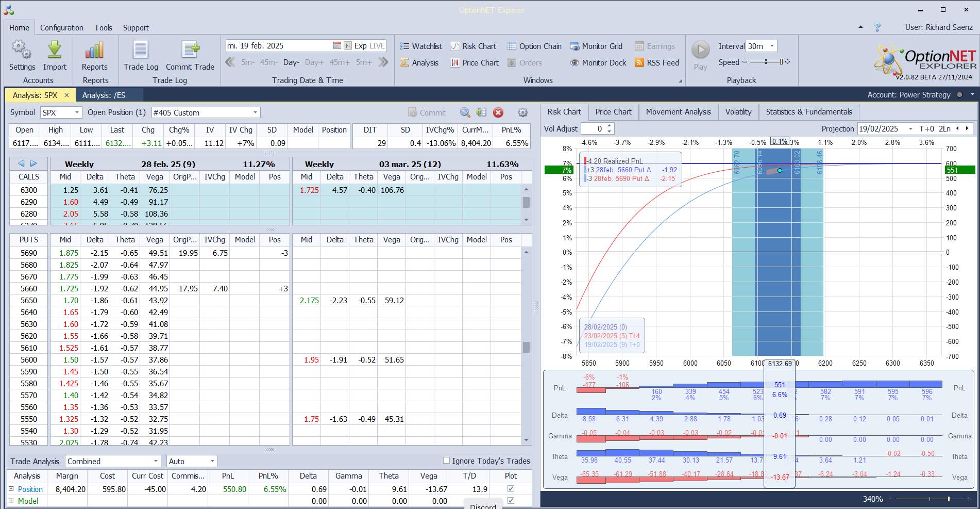980x509 pixels.
Task: Toggle Plot checkbox for Model row
Action: tap(511, 501)
